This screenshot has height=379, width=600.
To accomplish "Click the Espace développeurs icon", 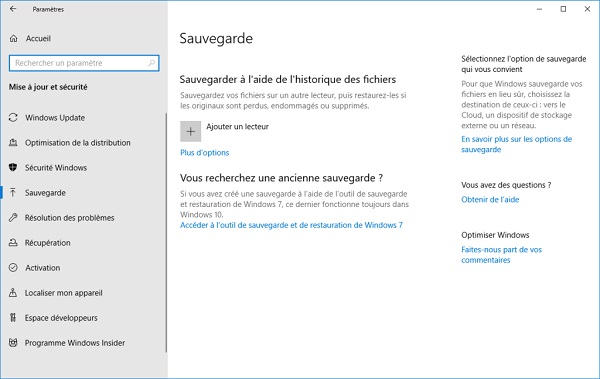I will point(13,318).
